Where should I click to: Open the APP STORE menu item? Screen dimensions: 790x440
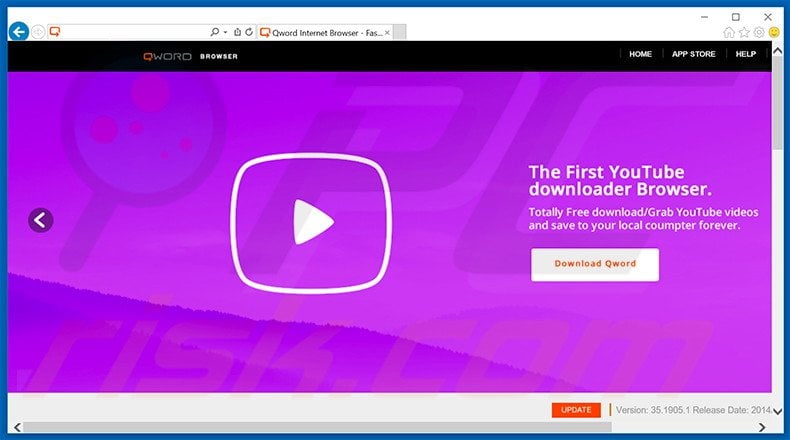point(694,54)
